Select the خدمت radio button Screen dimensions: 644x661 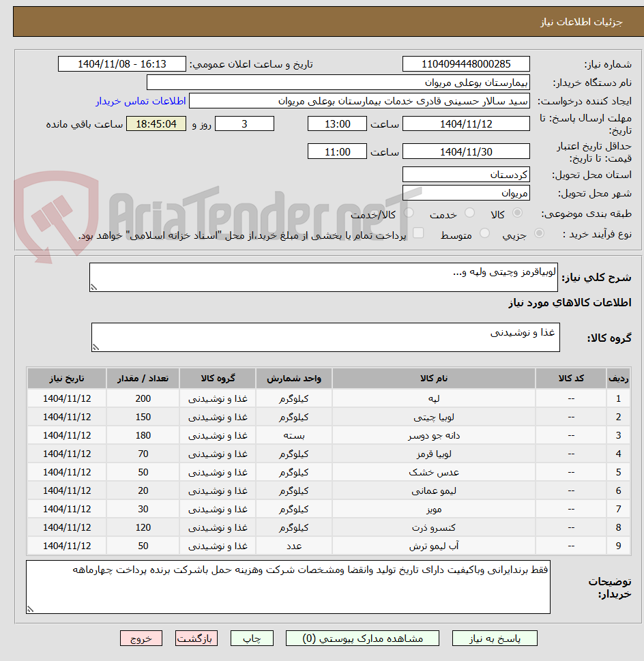(469, 213)
